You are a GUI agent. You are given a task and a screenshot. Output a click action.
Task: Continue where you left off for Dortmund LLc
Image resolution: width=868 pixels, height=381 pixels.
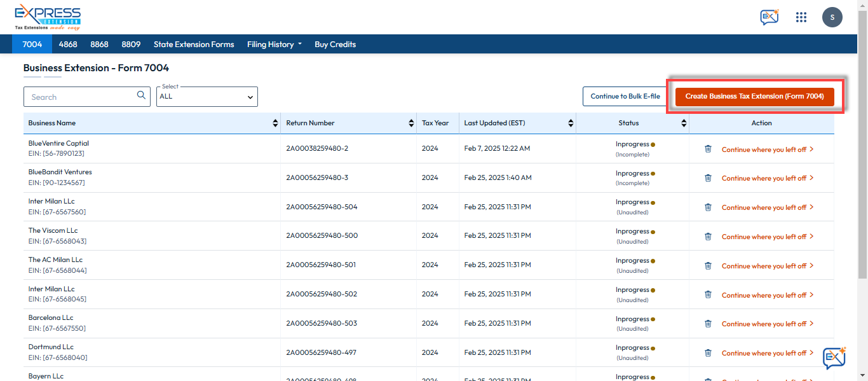[768, 353]
